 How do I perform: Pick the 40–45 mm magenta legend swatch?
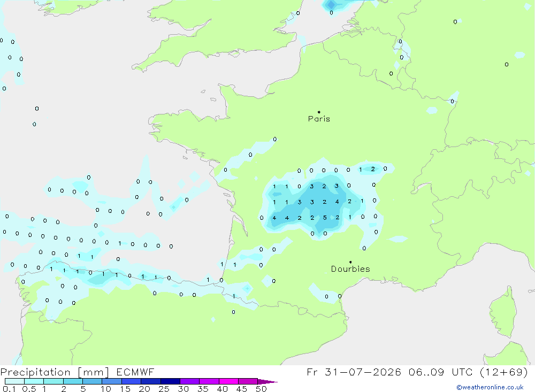(x=228, y=381)
